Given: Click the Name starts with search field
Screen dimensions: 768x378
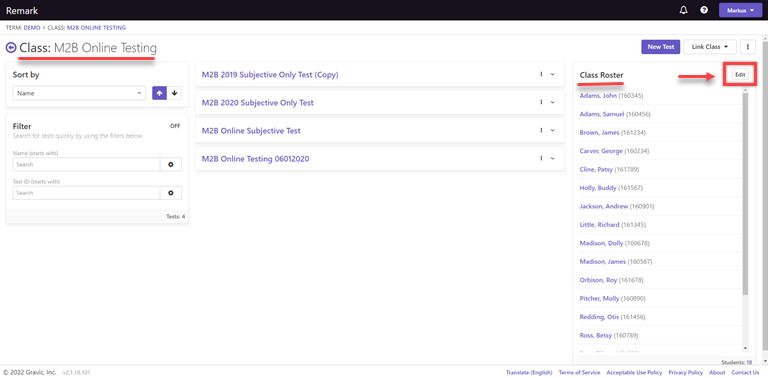Looking at the screenshot, I should coord(87,165).
